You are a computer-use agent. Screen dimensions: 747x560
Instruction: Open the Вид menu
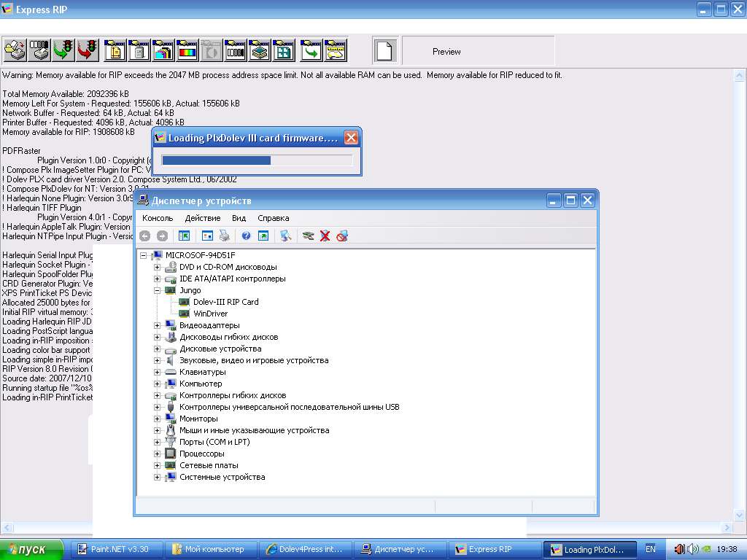(x=239, y=218)
